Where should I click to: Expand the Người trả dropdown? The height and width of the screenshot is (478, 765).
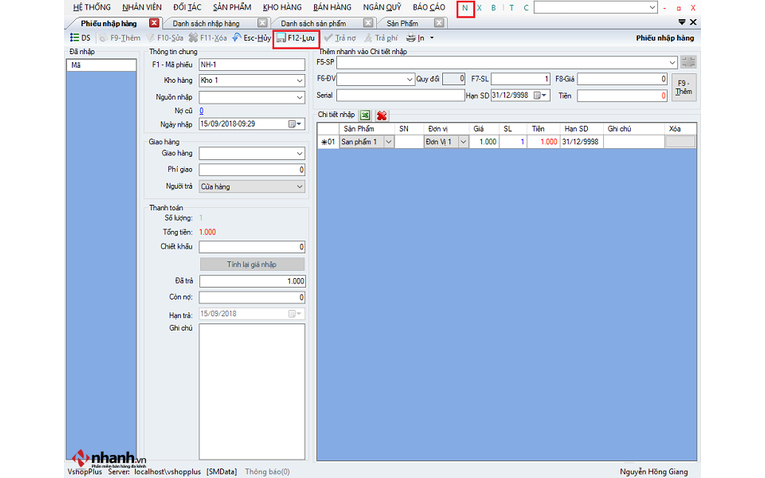[300, 187]
